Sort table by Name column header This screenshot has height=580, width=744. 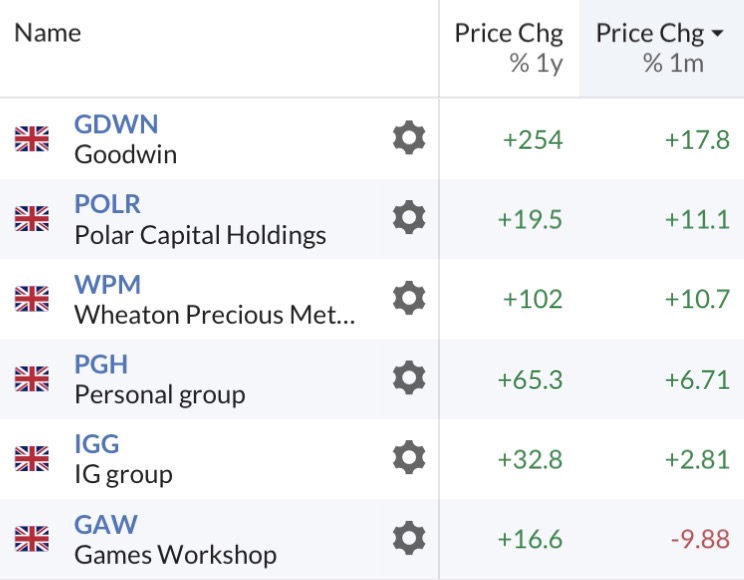point(47,33)
